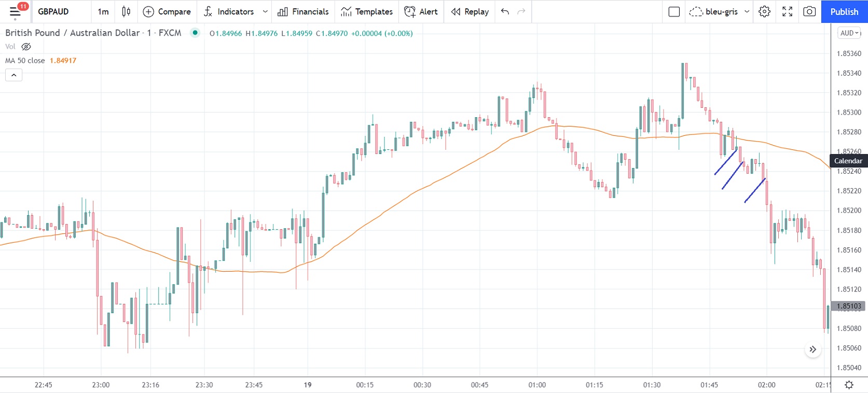Expand the Indicators favorites dropdown arrow
Viewport: 868px width, 393px height.
(265, 11)
